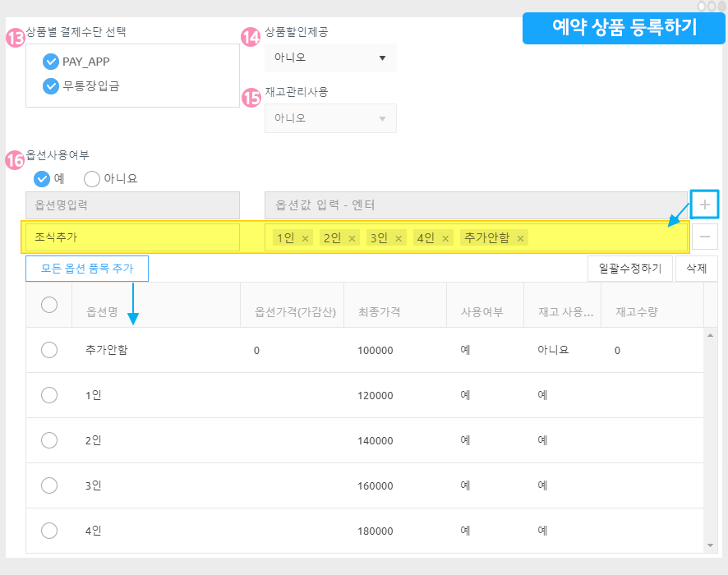The height and width of the screenshot is (575, 728).
Task: Click the 옵션명입력 input field
Action: click(132, 205)
